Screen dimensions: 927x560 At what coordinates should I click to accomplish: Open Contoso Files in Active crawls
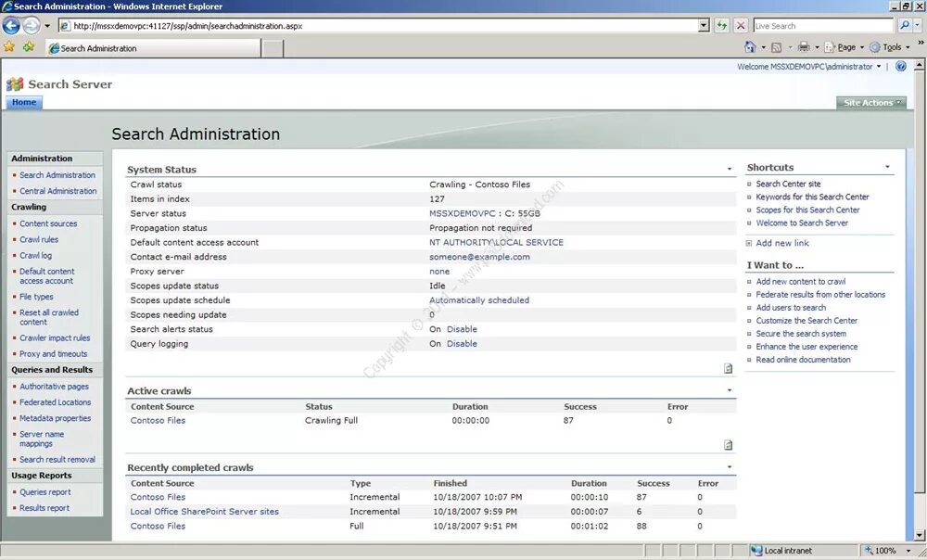coord(158,420)
